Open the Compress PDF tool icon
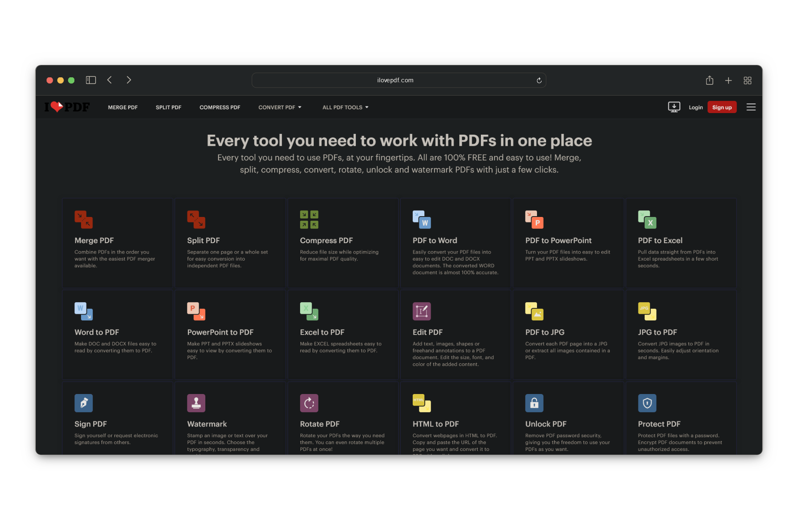Viewport: 798px width, 532px height. (x=309, y=219)
